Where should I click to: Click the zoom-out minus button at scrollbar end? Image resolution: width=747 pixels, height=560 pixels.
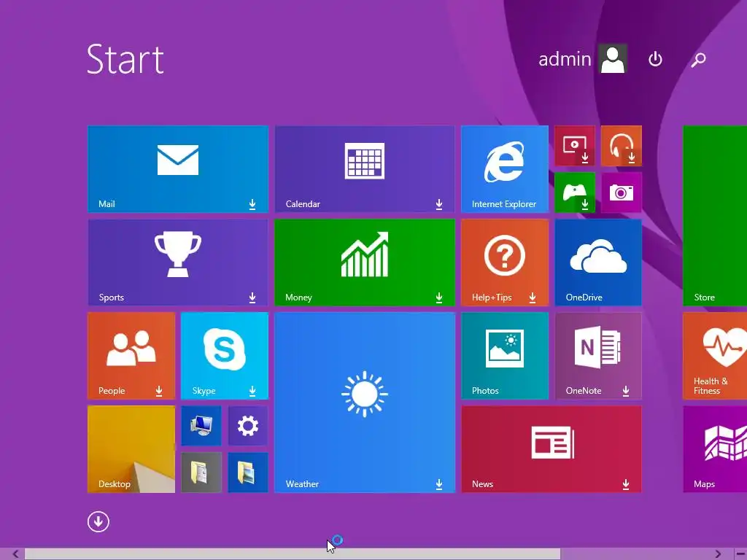point(740,554)
